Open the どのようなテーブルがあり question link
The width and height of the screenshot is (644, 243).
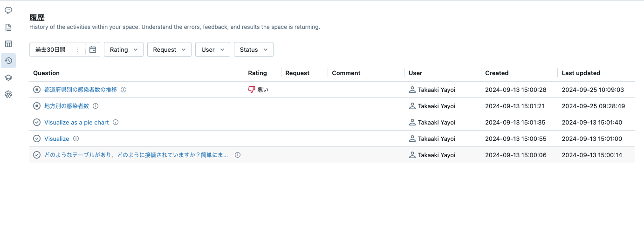tap(137, 155)
